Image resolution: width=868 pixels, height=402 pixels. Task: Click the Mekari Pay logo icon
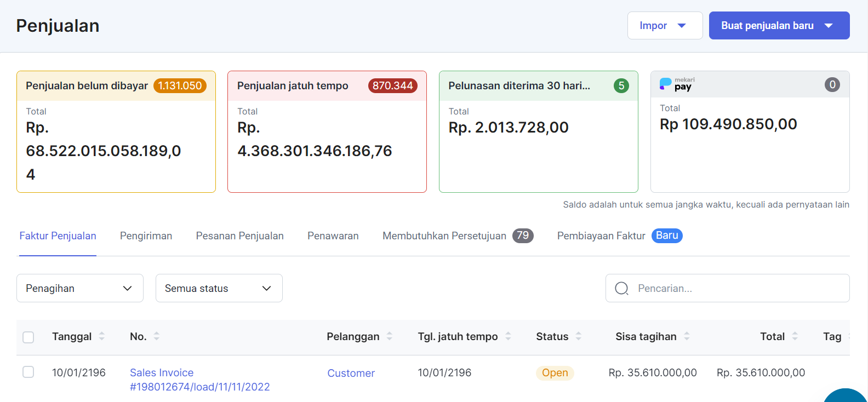tap(677, 84)
